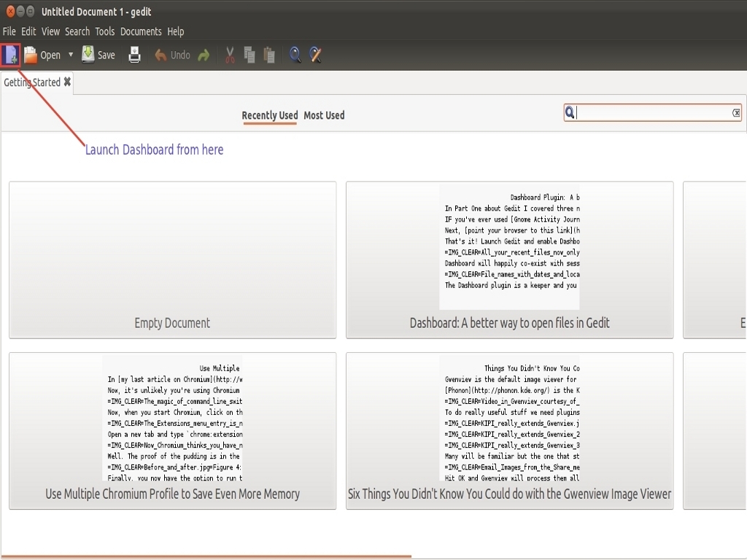Open the Help menu
This screenshot has height=560, width=747.
click(x=176, y=31)
